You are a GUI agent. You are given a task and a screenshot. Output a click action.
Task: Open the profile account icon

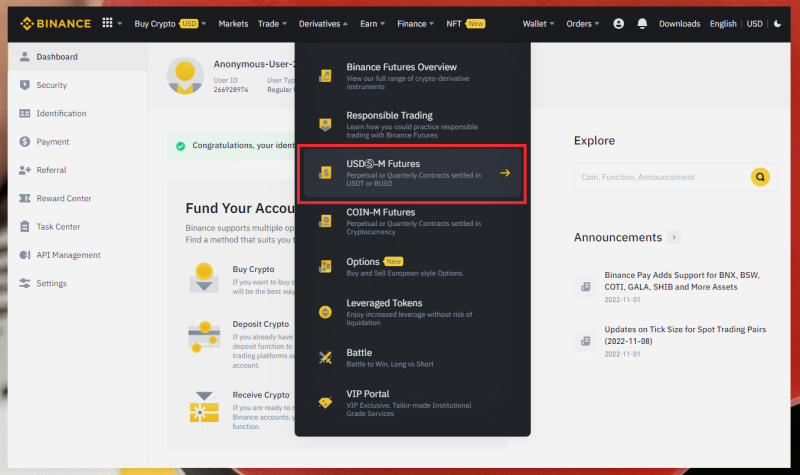(x=618, y=23)
